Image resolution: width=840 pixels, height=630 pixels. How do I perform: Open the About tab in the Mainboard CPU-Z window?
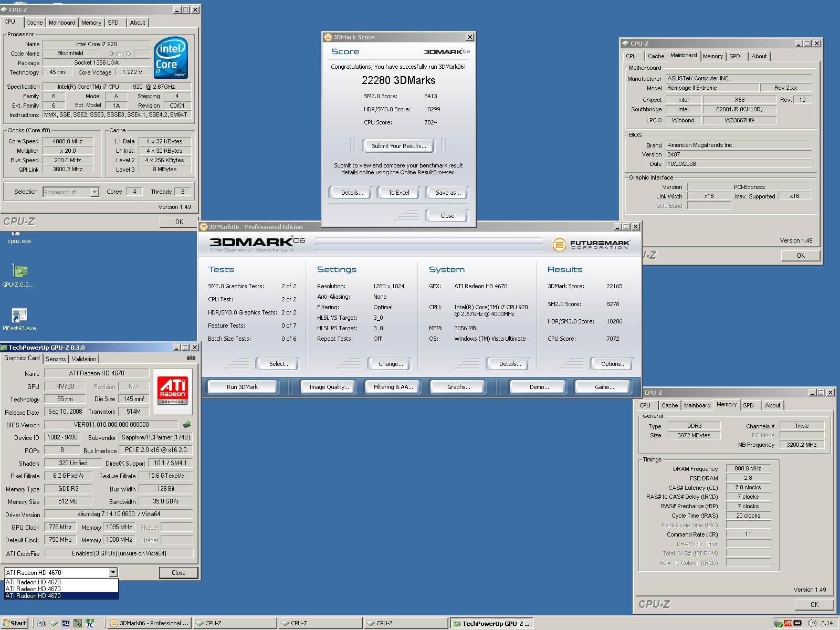(x=759, y=56)
